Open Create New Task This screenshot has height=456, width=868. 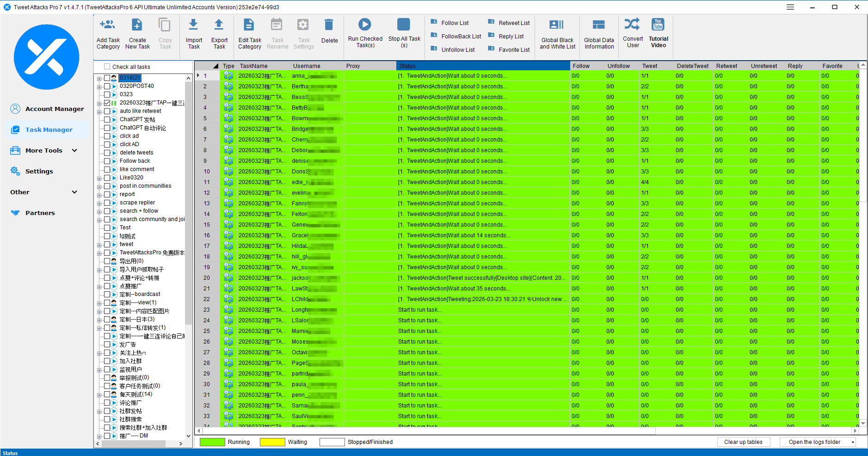coord(137,25)
